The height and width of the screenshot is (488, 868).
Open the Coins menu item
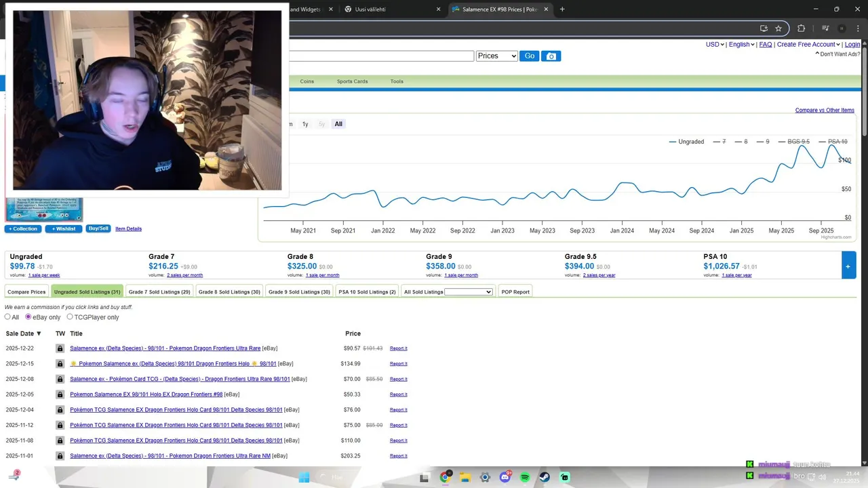click(x=307, y=81)
